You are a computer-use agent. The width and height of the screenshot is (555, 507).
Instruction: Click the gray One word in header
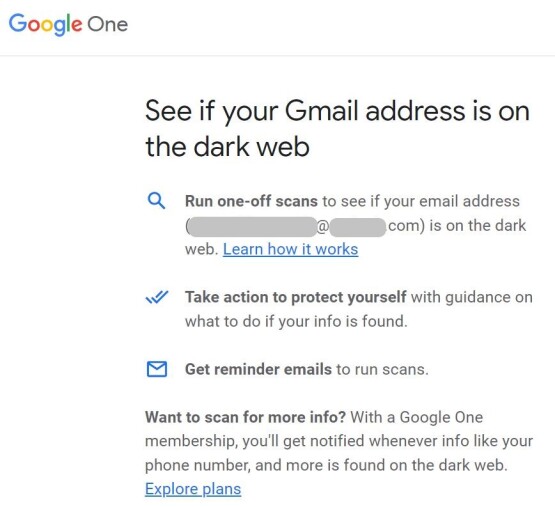[108, 25]
